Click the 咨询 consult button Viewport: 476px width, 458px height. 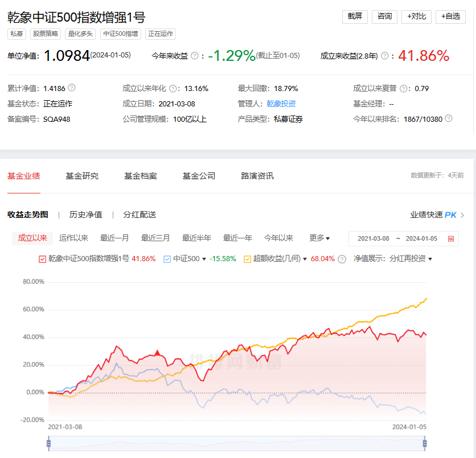coord(384,16)
